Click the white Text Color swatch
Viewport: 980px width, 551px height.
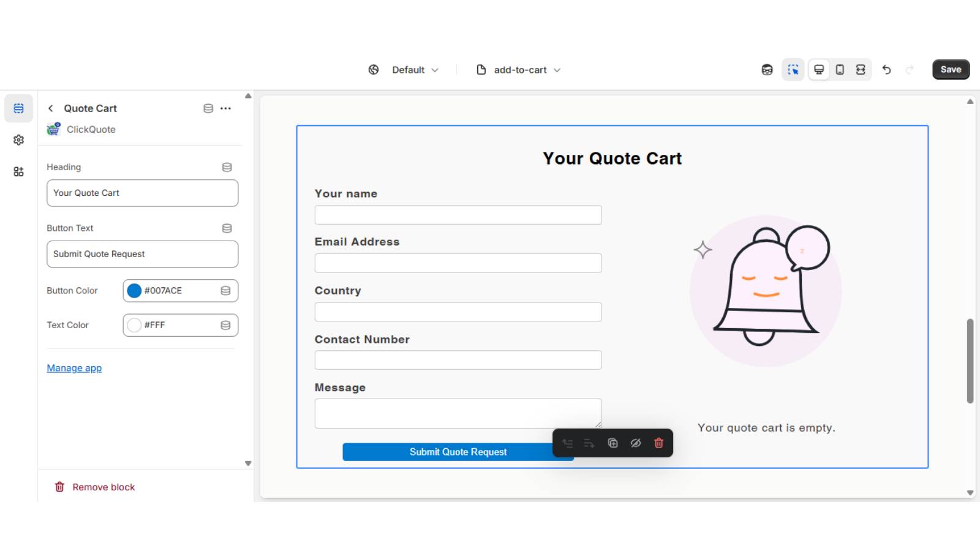(134, 325)
